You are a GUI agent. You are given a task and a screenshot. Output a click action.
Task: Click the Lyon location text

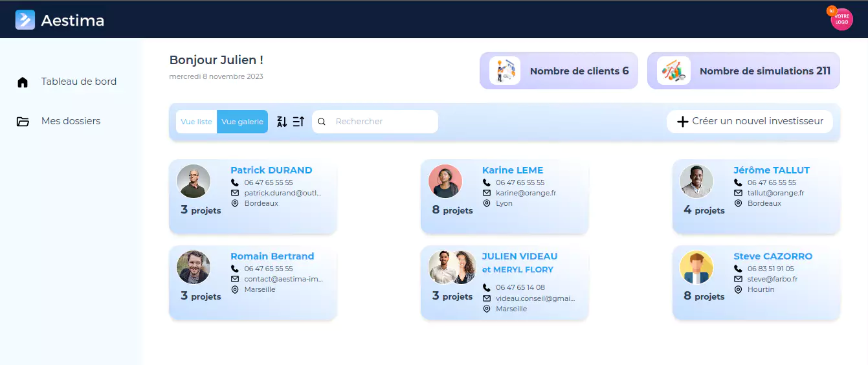pos(504,203)
